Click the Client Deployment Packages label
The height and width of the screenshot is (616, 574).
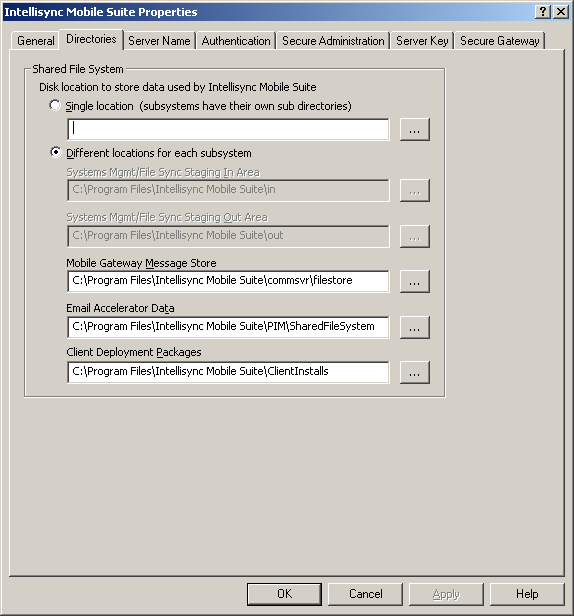(x=134, y=352)
